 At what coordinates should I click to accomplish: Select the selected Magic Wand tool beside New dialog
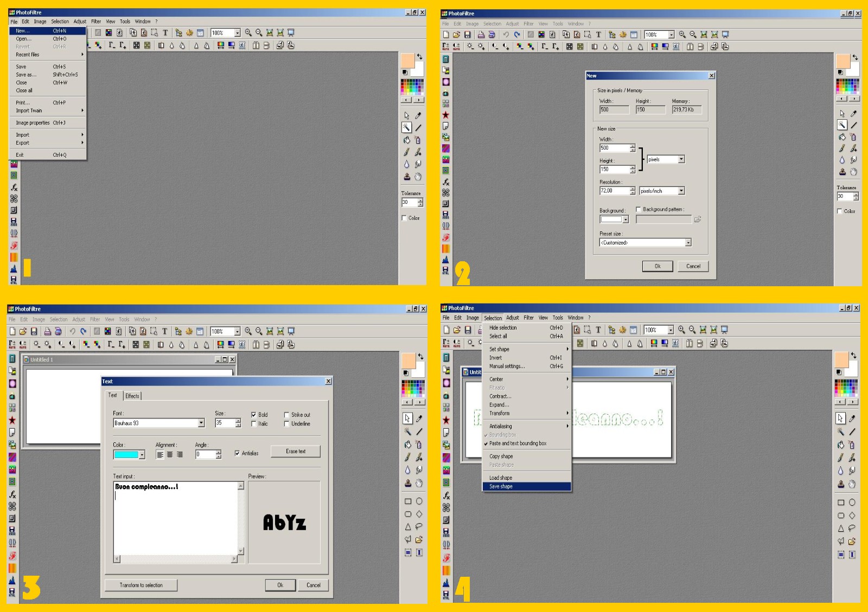pyautogui.click(x=841, y=125)
